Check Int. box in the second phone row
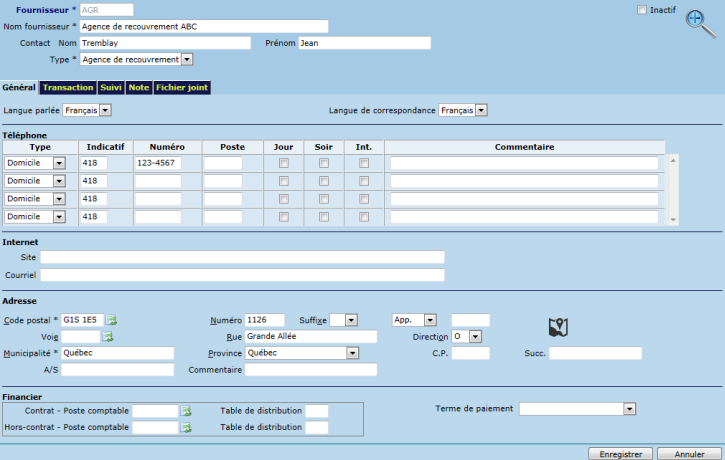725x460 pixels. pyautogui.click(x=364, y=181)
